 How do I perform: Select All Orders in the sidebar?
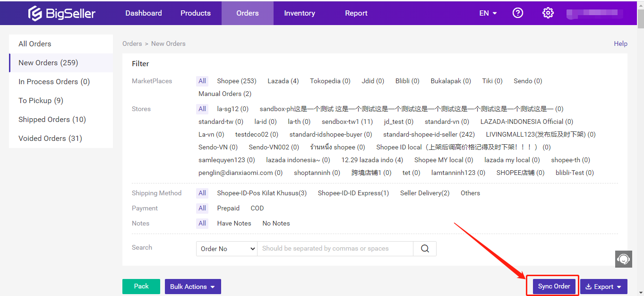[61, 44]
